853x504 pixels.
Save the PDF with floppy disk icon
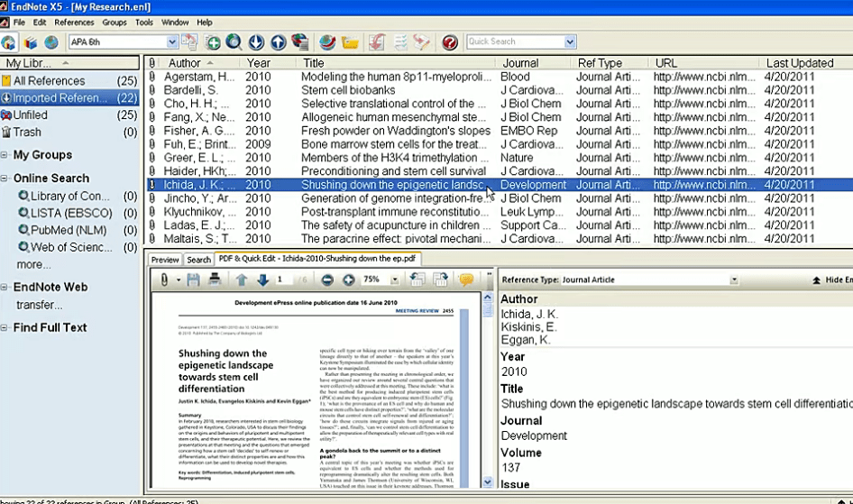193,279
